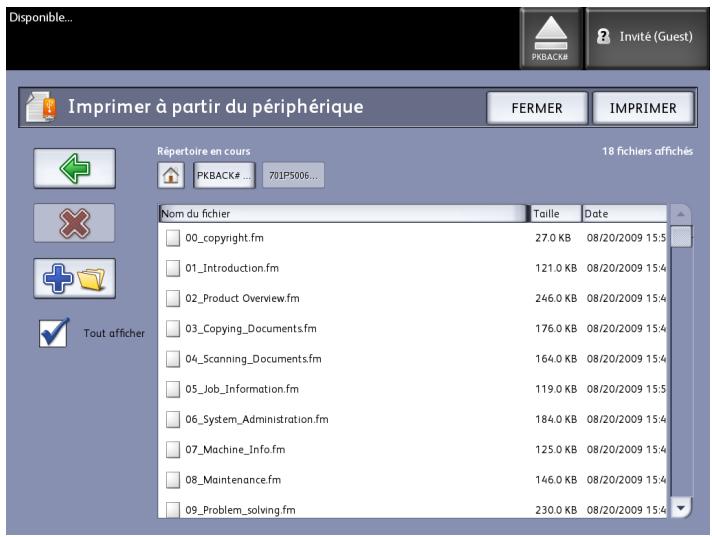
Task: Select file name 00_copyright.fm
Action: click(x=224, y=238)
